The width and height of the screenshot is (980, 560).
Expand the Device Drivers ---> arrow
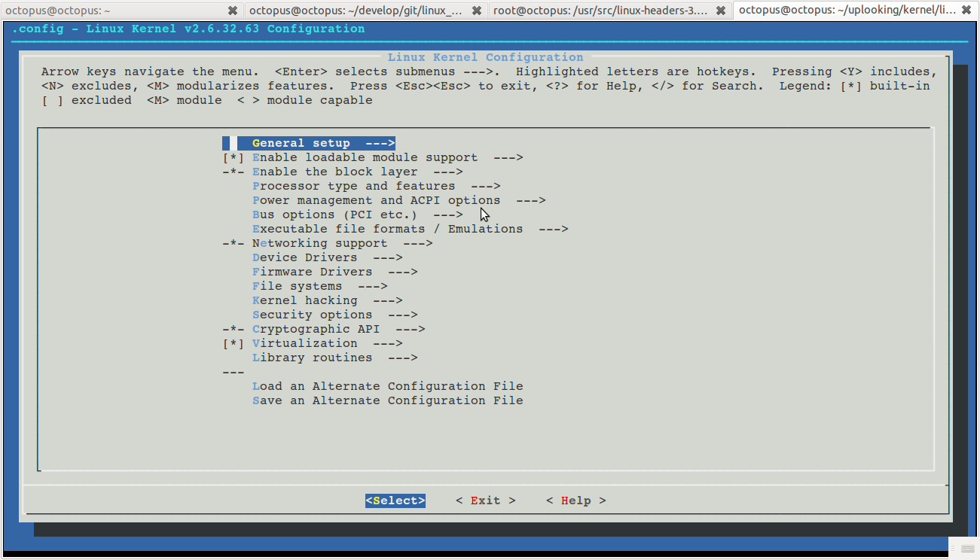coord(388,257)
